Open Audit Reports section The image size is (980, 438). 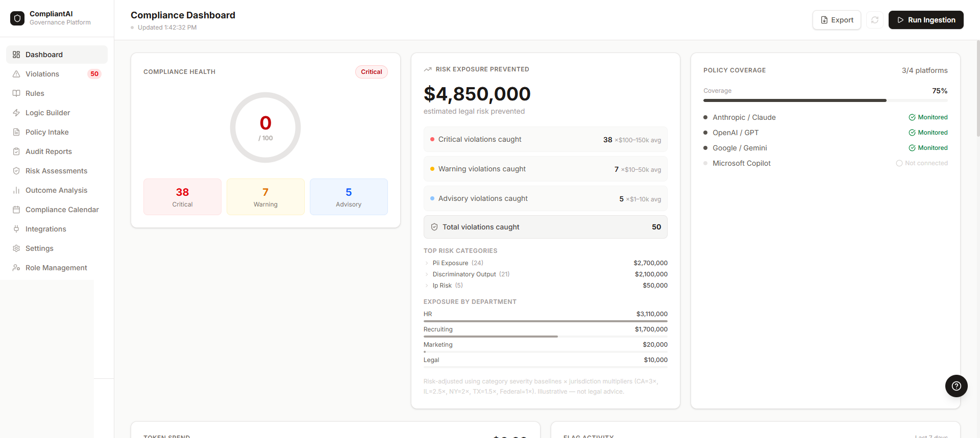click(57, 151)
